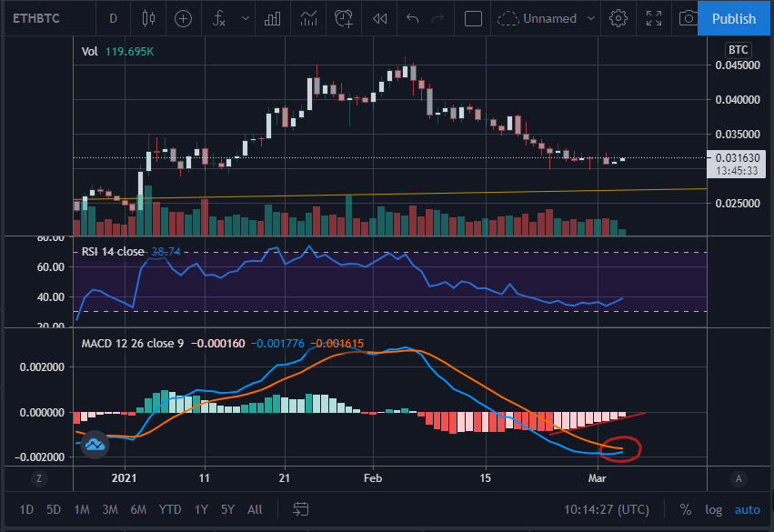Click RSI value 38.74

point(166,252)
